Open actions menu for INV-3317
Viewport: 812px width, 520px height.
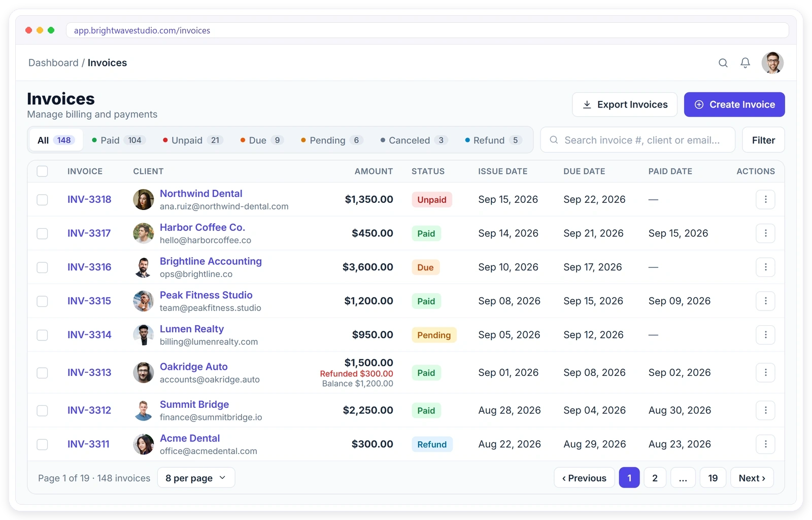765,233
